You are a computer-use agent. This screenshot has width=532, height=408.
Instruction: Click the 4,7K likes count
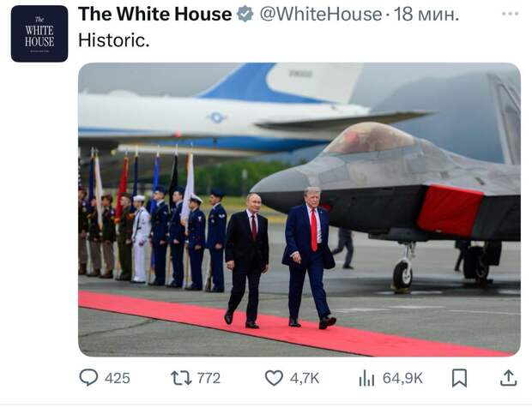coord(305,378)
